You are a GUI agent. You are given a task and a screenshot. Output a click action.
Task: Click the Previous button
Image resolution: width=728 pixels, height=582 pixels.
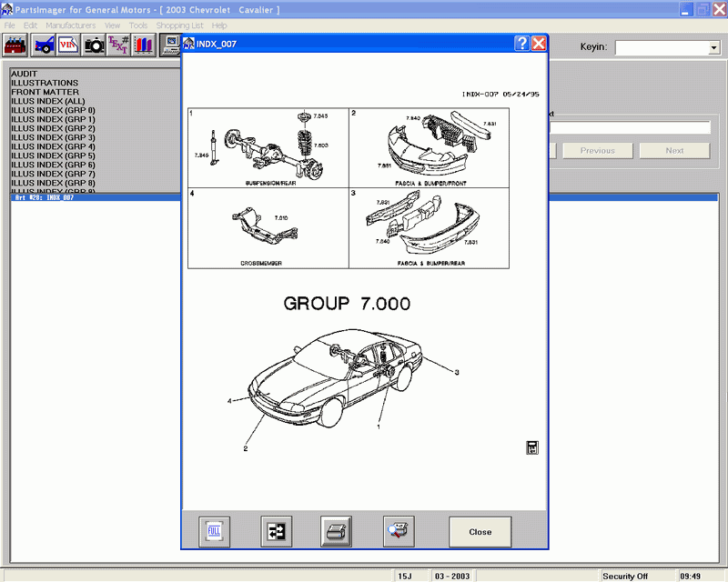(x=598, y=150)
